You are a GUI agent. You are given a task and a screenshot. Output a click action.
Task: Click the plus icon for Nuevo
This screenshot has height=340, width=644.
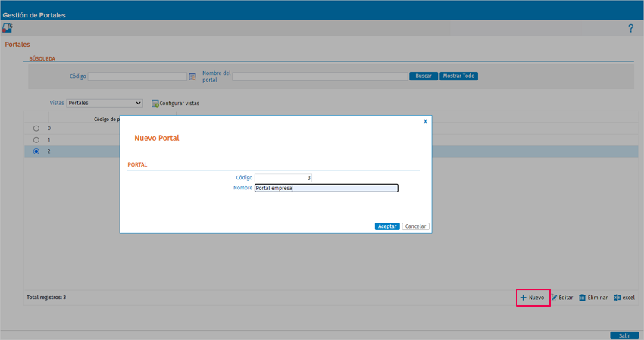pyautogui.click(x=523, y=298)
